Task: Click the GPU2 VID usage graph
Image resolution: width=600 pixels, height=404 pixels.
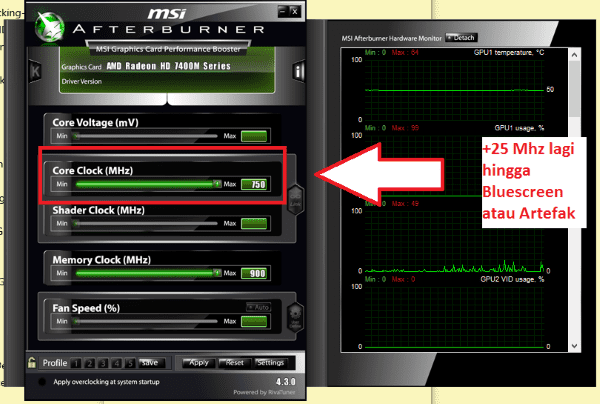Action: (454, 317)
